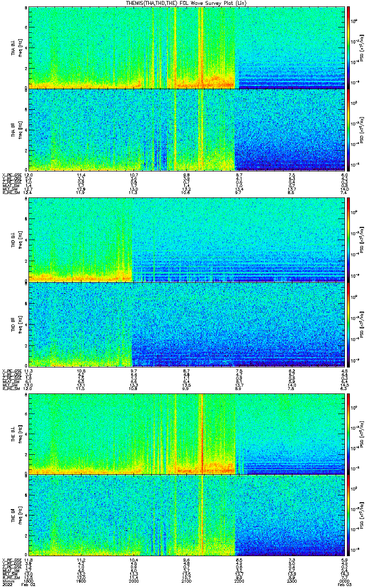Click the PSD [nT²/Hz] label of THA B⊥ color bar
The width and height of the screenshot is (368, 588).
(x=362, y=48)
